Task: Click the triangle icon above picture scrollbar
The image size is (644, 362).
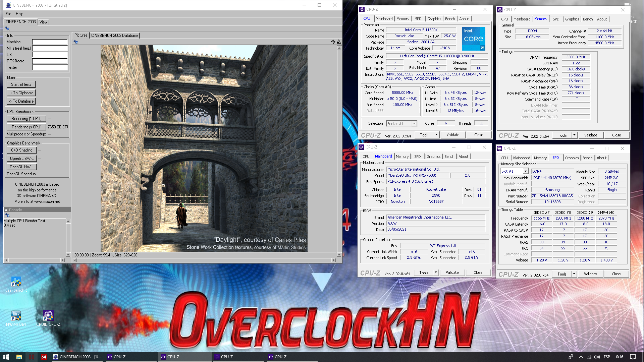Action: coord(339,42)
